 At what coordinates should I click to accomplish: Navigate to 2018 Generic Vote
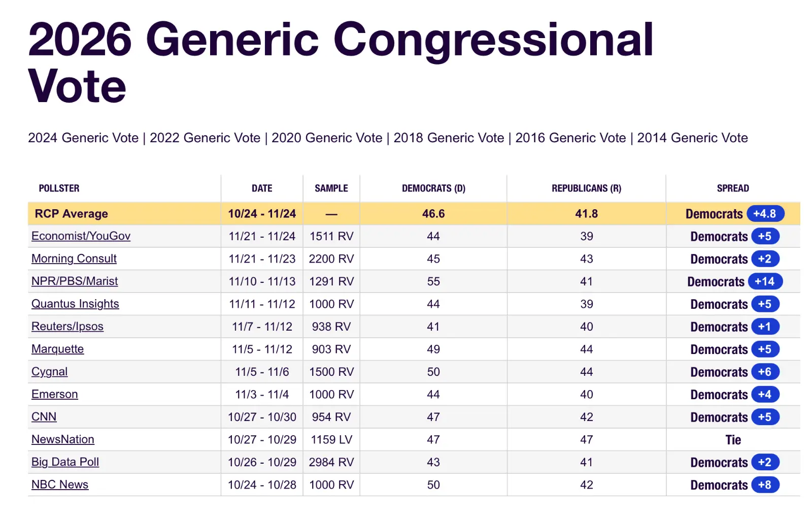(449, 138)
